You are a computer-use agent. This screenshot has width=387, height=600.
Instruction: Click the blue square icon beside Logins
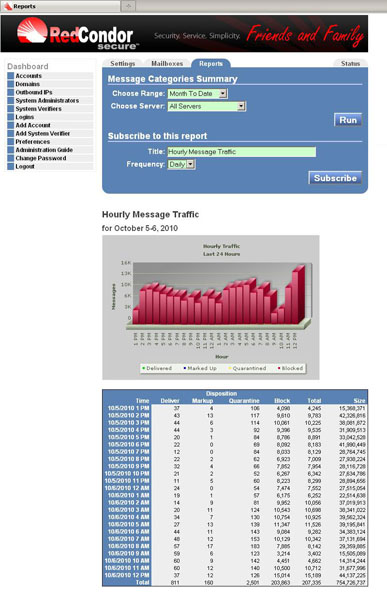tap(11, 117)
